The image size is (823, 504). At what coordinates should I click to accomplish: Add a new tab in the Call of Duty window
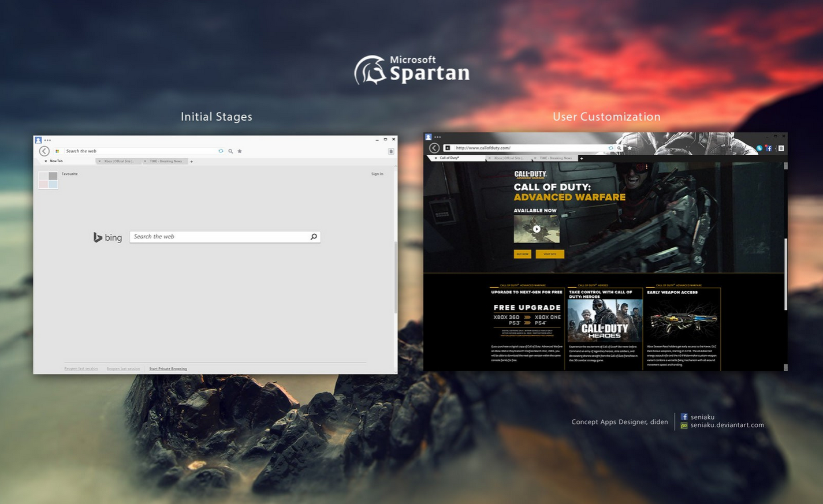(x=582, y=158)
